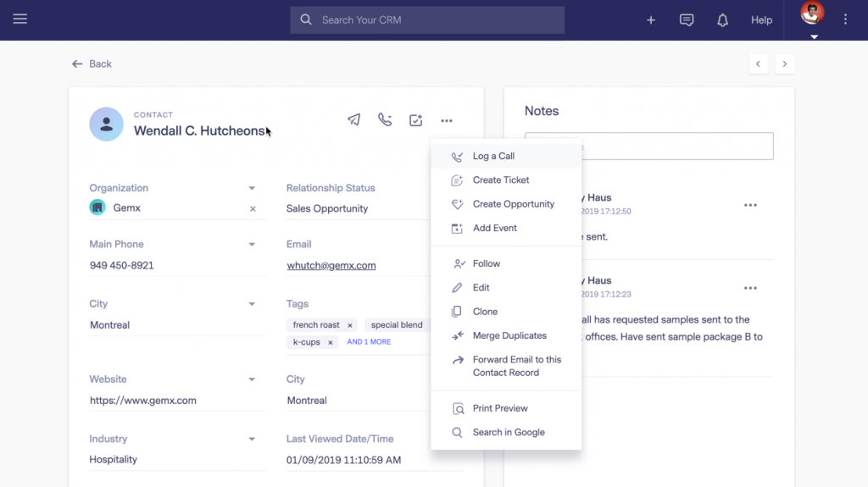Show more tags via AND 1 MORE

point(369,342)
